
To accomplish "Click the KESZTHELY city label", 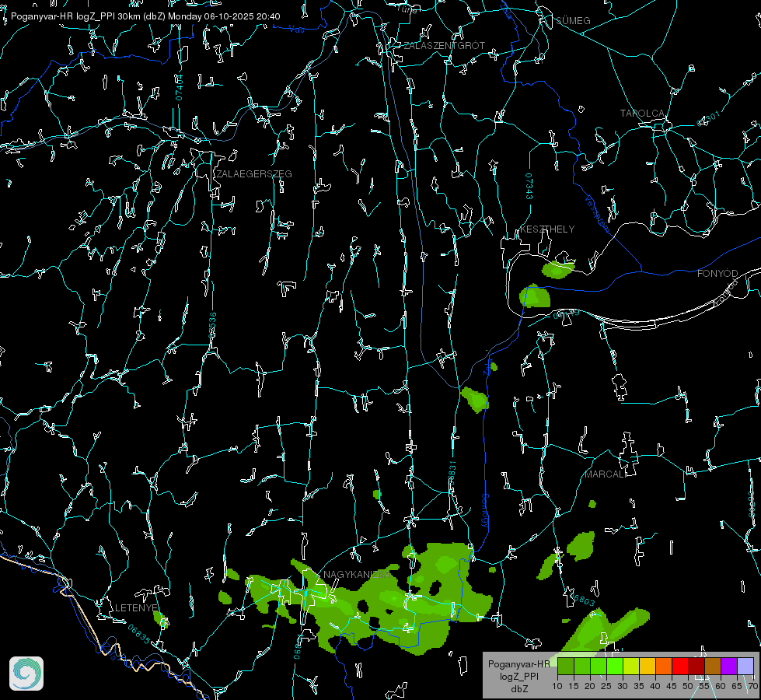I will [x=547, y=229].
